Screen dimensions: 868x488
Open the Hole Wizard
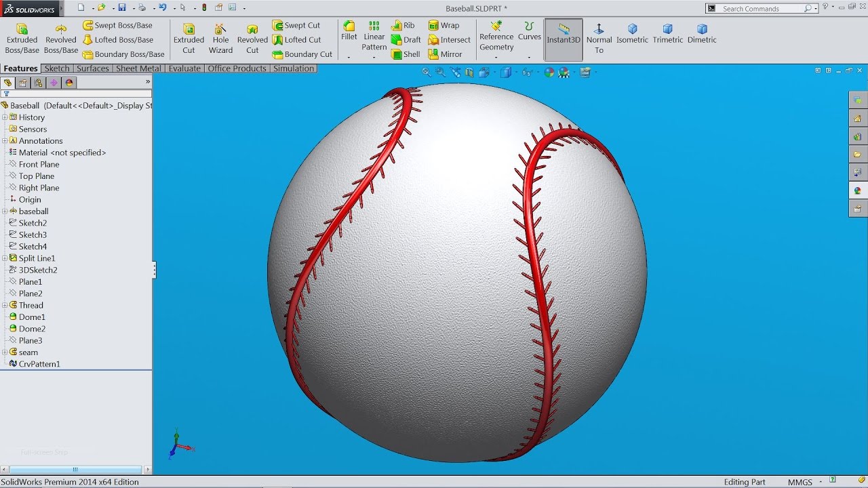click(220, 39)
